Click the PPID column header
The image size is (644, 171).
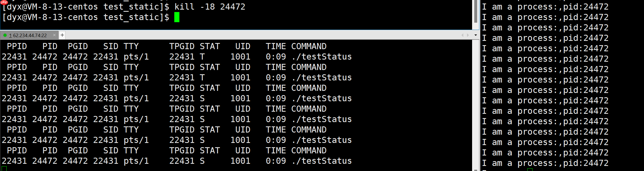point(17,46)
